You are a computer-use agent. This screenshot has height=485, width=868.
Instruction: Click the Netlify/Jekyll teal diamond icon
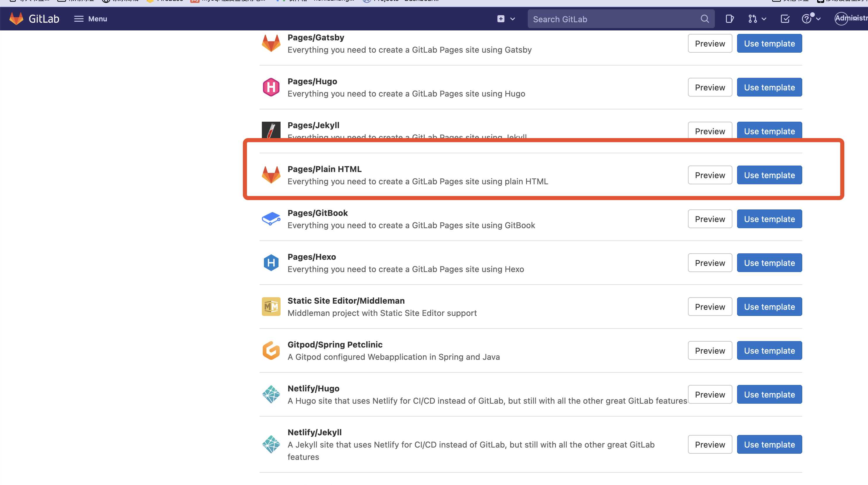tap(271, 444)
